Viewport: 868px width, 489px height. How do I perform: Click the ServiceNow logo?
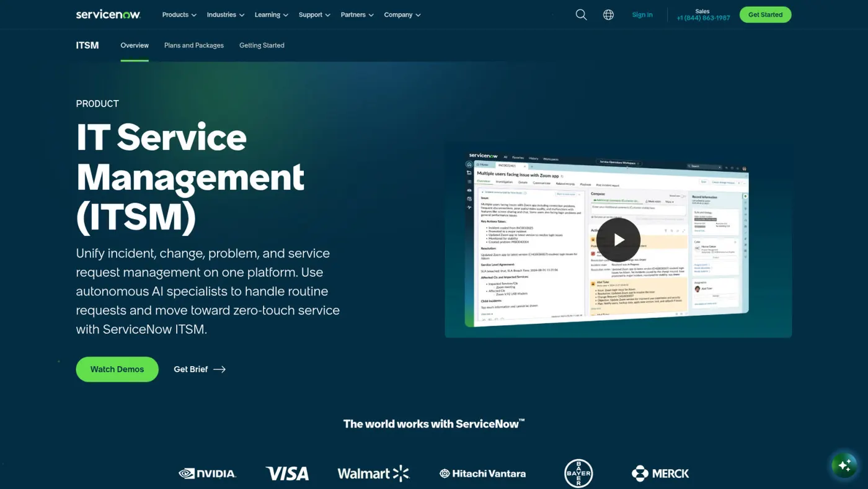pos(108,14)
